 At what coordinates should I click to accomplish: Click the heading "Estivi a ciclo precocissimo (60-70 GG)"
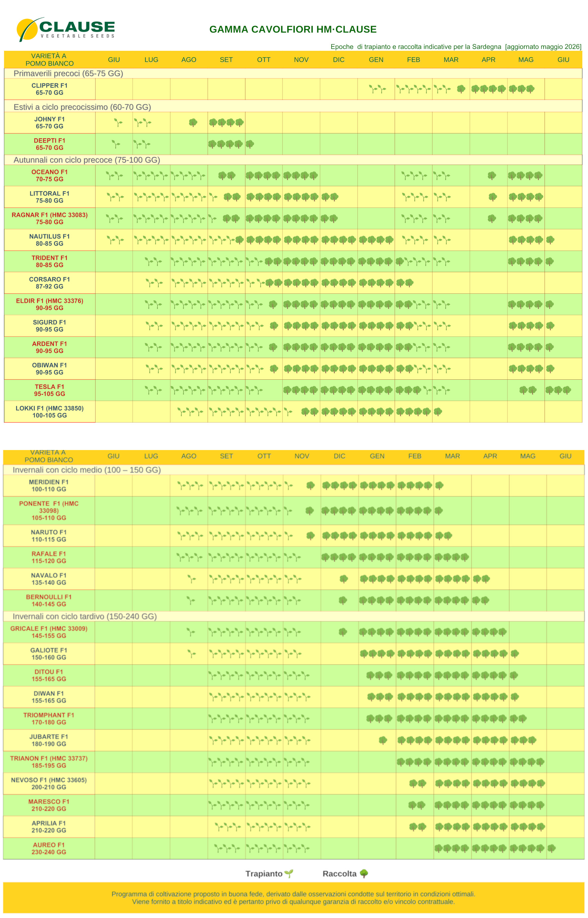point(83,107)
